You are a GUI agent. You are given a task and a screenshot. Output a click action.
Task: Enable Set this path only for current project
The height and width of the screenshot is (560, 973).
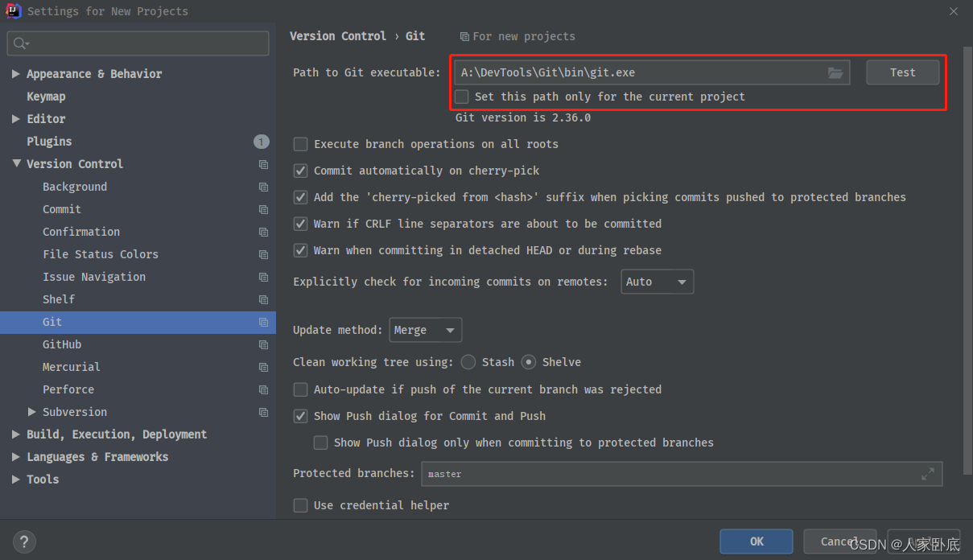[462, 97]
